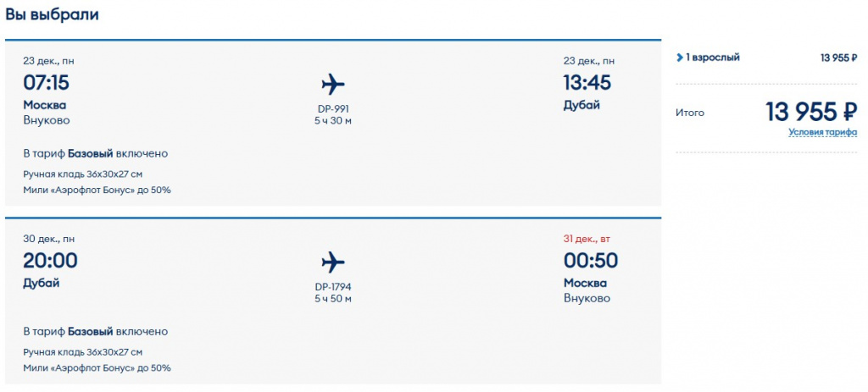This screenshot has width=868, height=392.
Task: Click the 00:50 return arrival time
Action: [590, 261]
